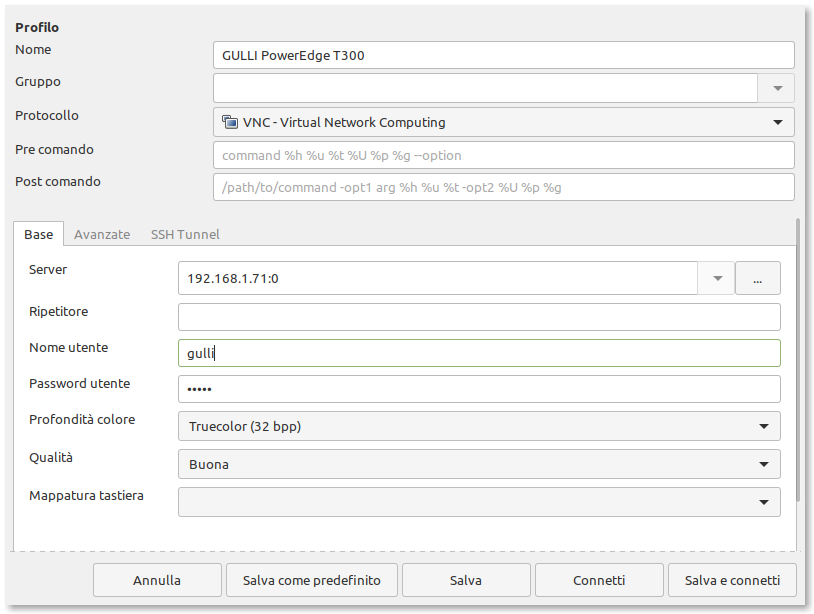The image size is (814, 614).
Task: Click the VNC protocol icon
Action: click(x=229, y=122)
